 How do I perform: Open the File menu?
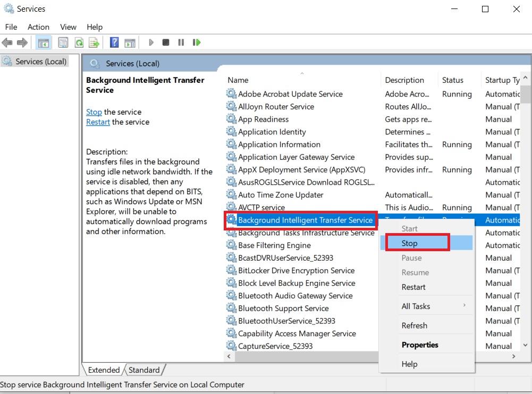click(11, 27)
